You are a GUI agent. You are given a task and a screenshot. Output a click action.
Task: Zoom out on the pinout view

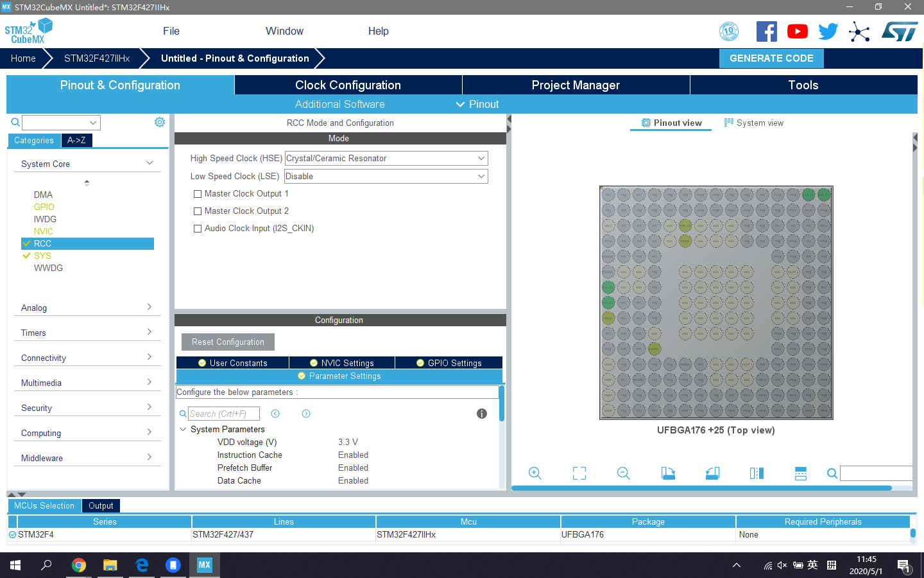tap(623, 473)
